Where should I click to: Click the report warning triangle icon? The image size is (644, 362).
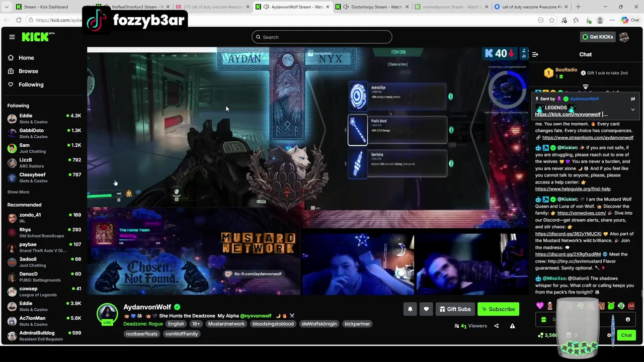pyautogui.click(x=512, y=326)
